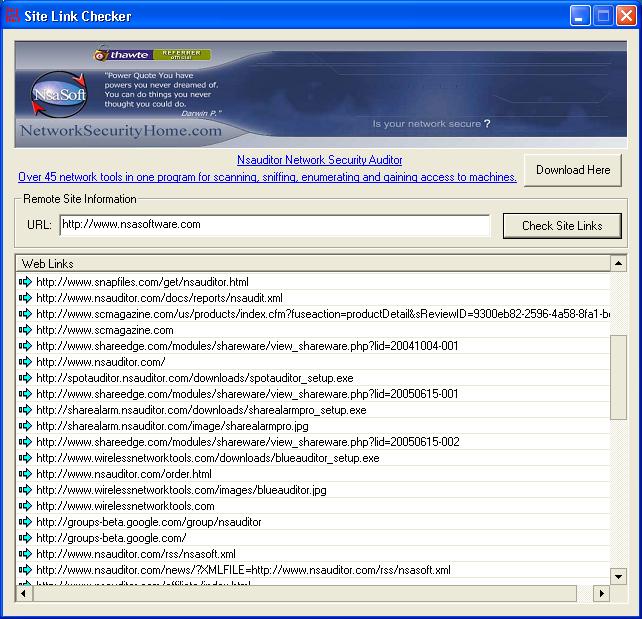Select shareedge row ending lid=20041004-001
The image size is (642, 619).
(x=313, y=346)
